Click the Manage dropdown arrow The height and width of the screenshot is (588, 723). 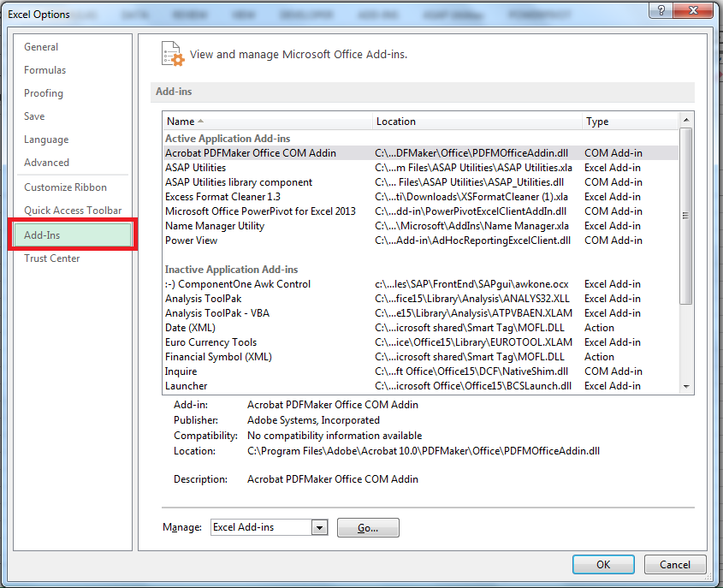(x=319, y=527)
